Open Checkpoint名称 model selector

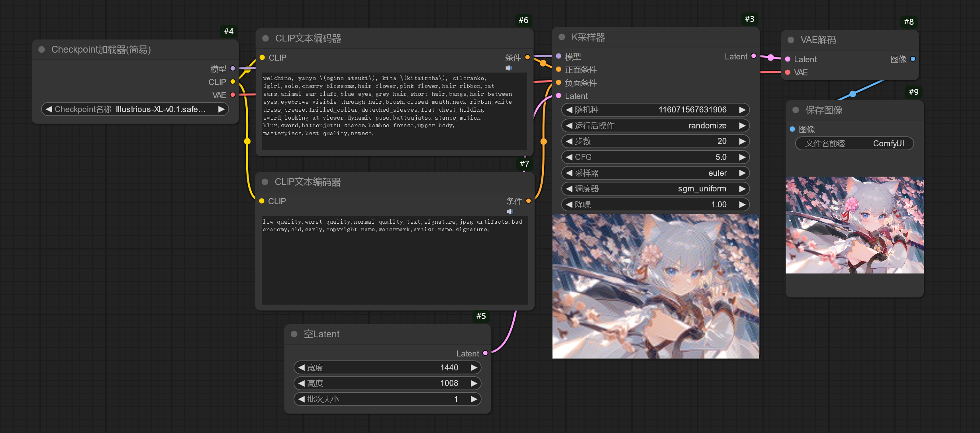point(135,109)
